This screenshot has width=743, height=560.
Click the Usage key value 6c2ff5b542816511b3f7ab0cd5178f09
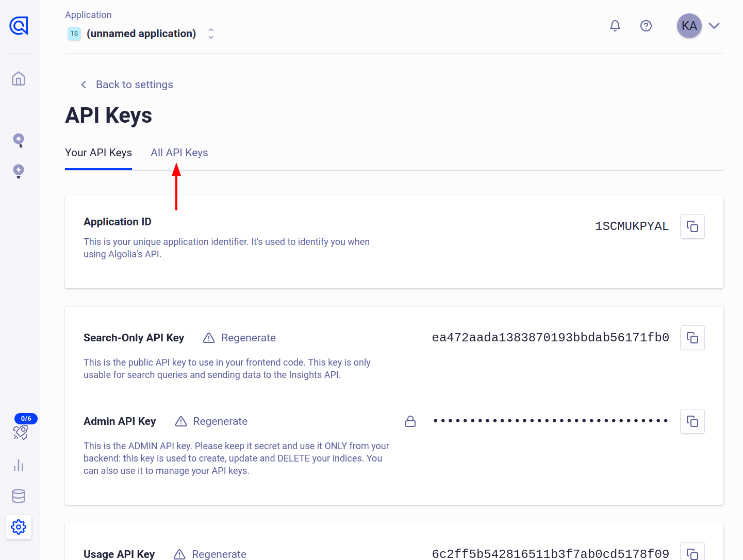551,554
